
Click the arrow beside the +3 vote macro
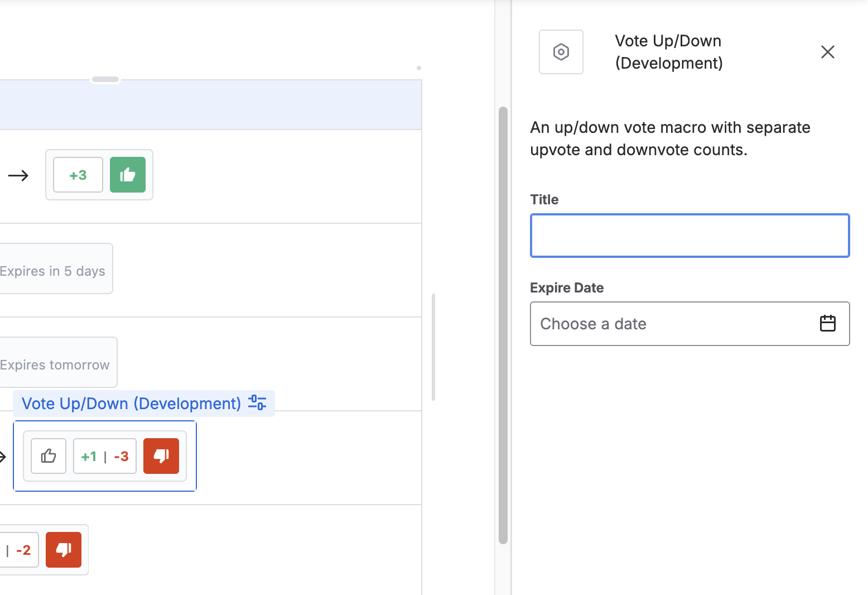pyautogui.click(x=19, y=175)
